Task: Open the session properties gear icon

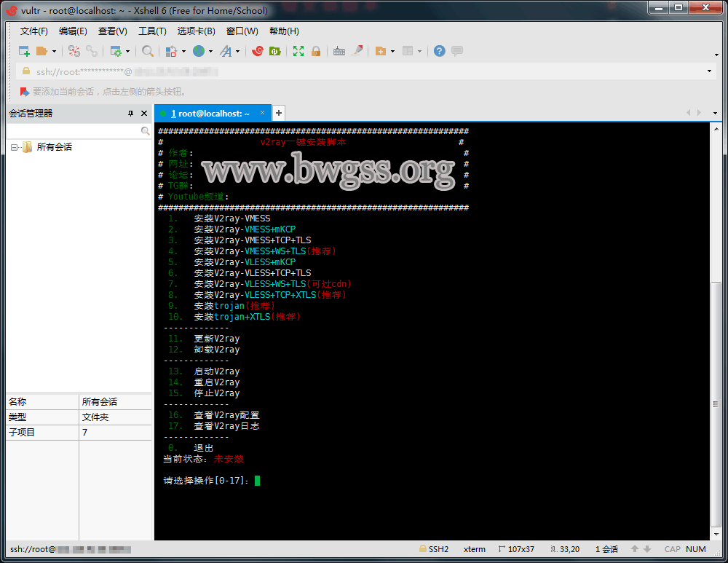Action: coord(116,51)
